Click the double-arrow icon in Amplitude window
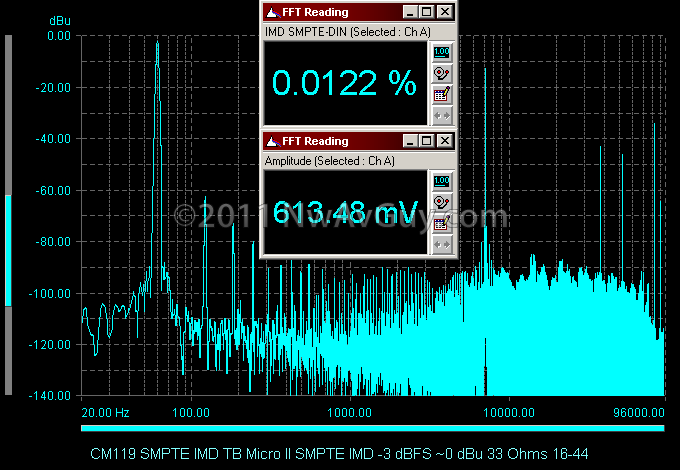Image resolution: width=680 pixels, height=470 pixels. [x=443, y=244]
